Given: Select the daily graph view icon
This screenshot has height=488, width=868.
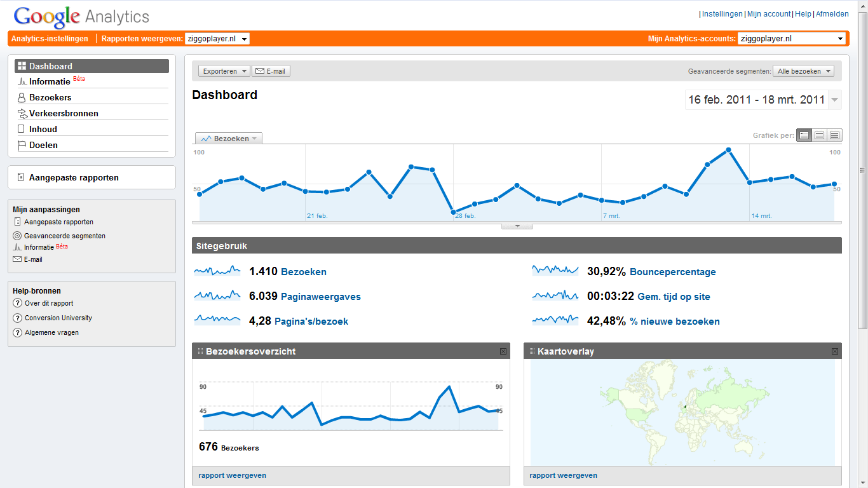Looking at the screenshot, I should pyautogui.click(x=804, y=135).
